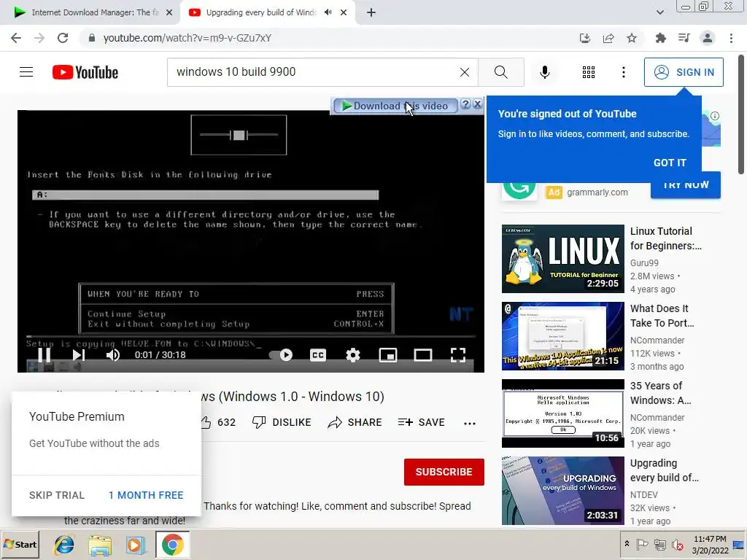747x560 pixels.
Task: Expand the tab search dropdown arrow
Action: tap(659, 12)
